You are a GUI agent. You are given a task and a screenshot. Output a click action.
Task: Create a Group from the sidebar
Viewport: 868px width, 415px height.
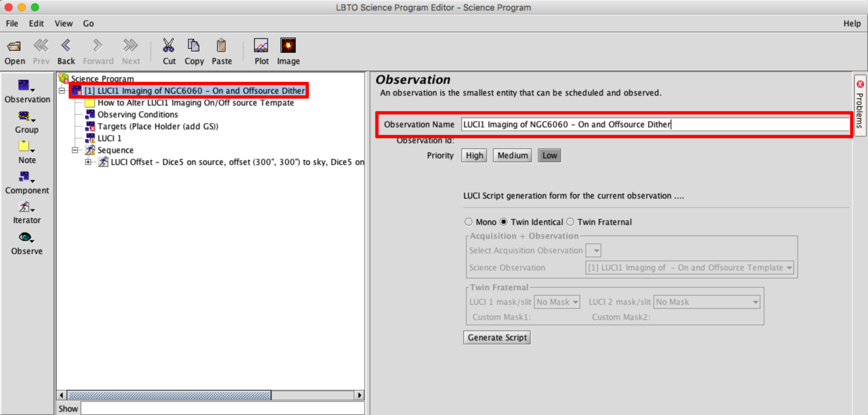pos(27,122)
